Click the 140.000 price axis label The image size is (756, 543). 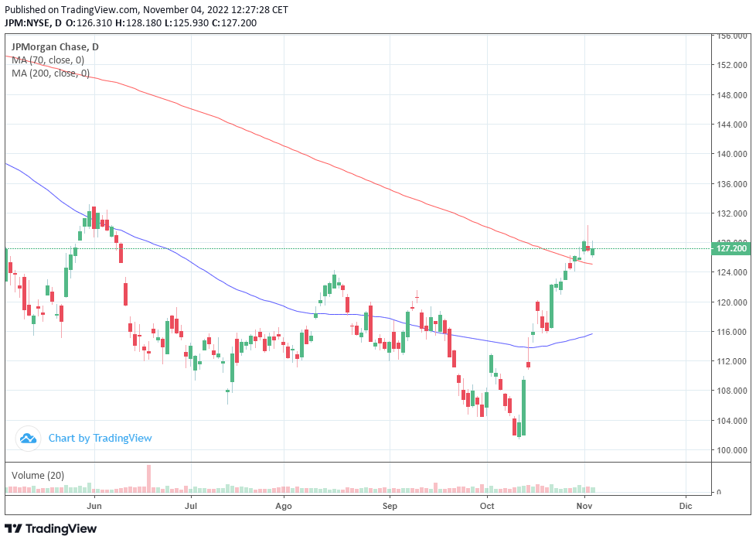(731, 154)
